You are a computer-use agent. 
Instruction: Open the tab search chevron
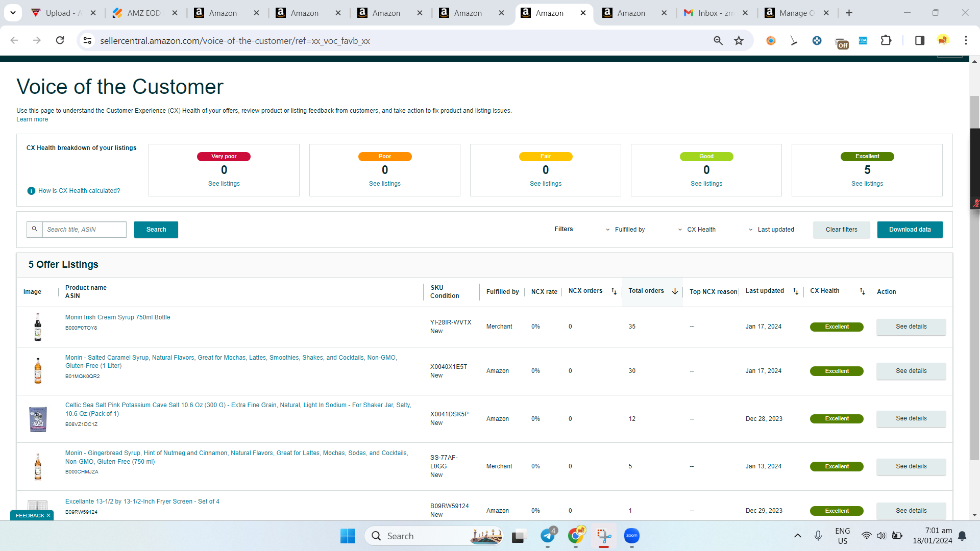pos(13,13)
